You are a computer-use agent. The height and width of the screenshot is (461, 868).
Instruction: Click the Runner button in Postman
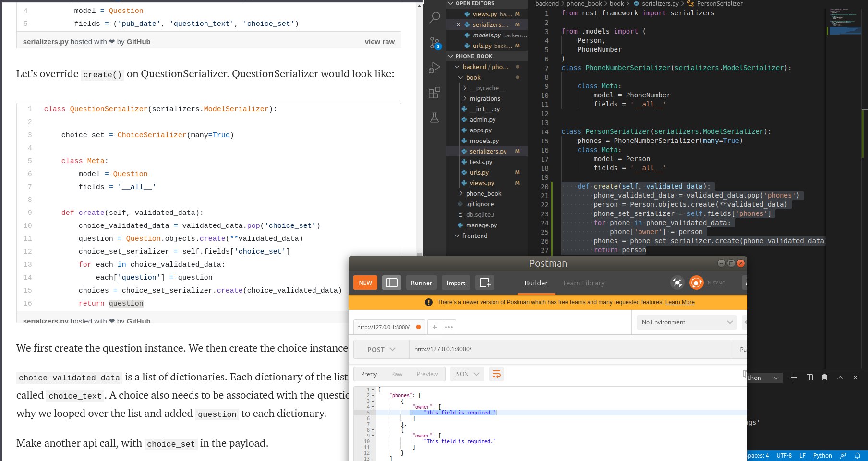(422, 283)
